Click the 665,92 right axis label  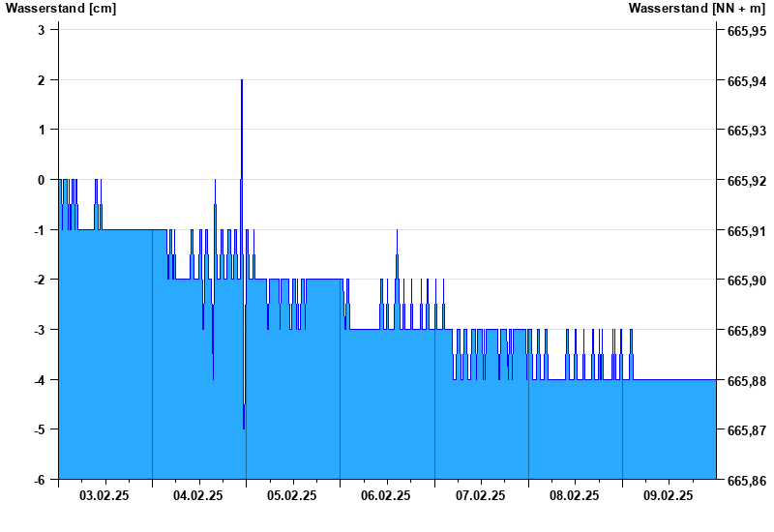tap(746, 181)
